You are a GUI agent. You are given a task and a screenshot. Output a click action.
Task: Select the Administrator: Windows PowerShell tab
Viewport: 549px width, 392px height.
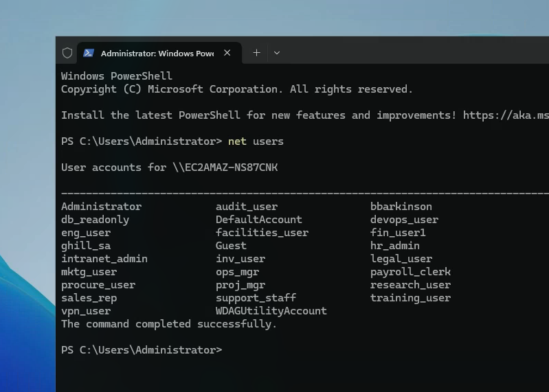[157, 53]
